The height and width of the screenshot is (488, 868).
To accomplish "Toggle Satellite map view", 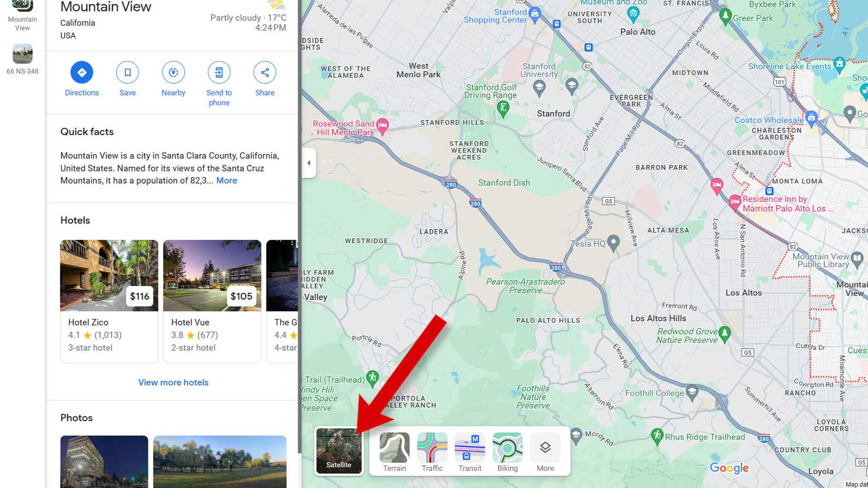I will [339, 451].
